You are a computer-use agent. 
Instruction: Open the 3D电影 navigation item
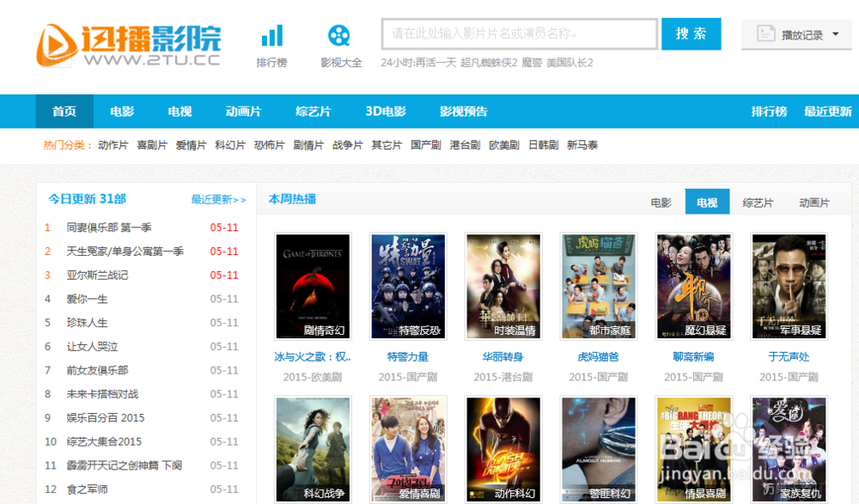pyautogui.click(x=386, y=112)
